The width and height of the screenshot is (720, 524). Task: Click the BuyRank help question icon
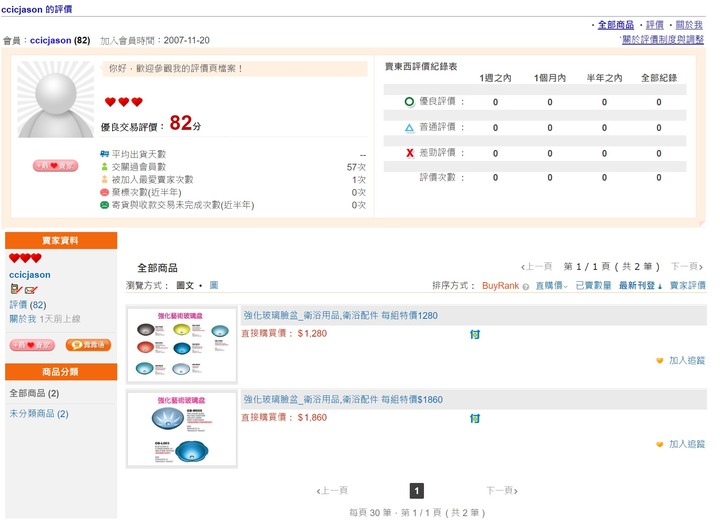point(526,287)
